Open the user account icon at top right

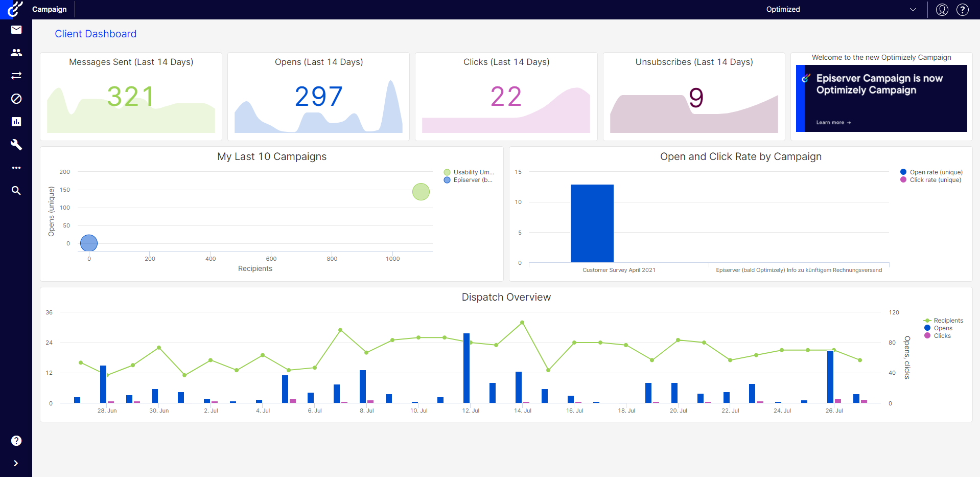point(942,9)
